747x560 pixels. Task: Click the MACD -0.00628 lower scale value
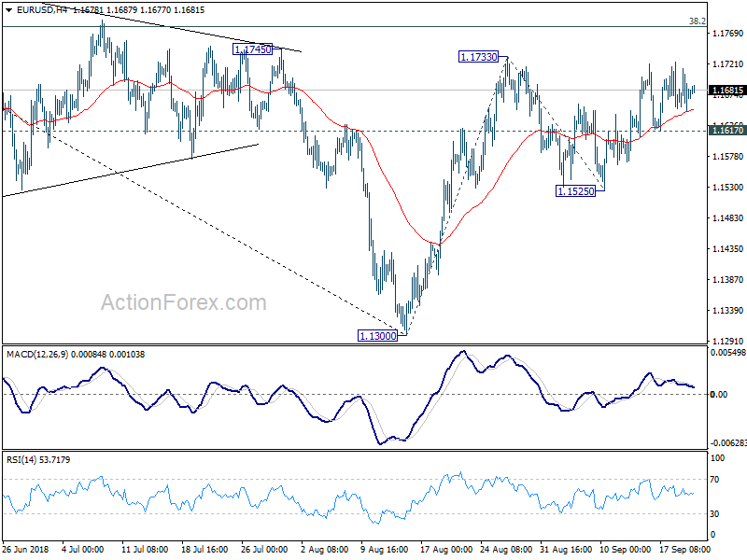[x=728, y=442]
